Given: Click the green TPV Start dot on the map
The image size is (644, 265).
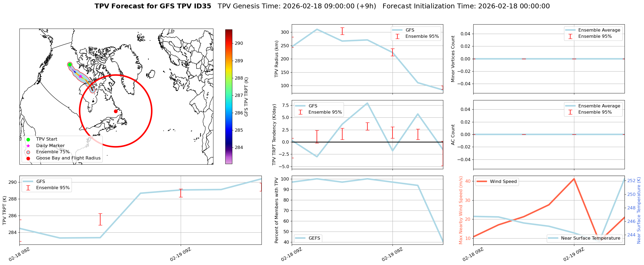Looking at the screenshot, I should [x=70, y=64].
